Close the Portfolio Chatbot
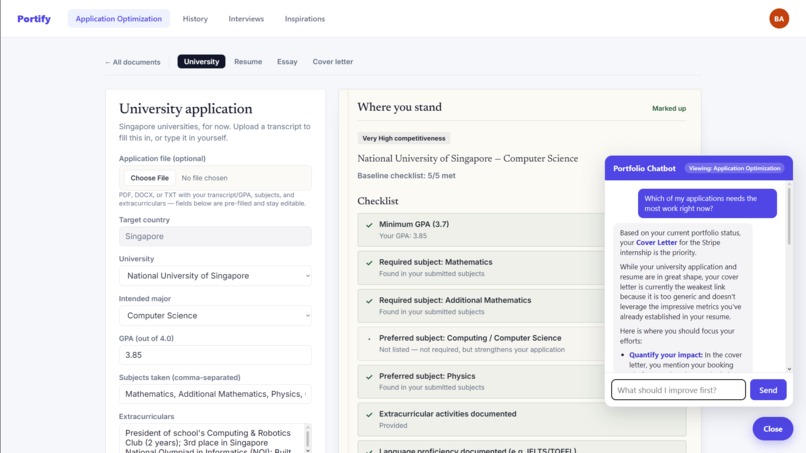 click(773, 429)
